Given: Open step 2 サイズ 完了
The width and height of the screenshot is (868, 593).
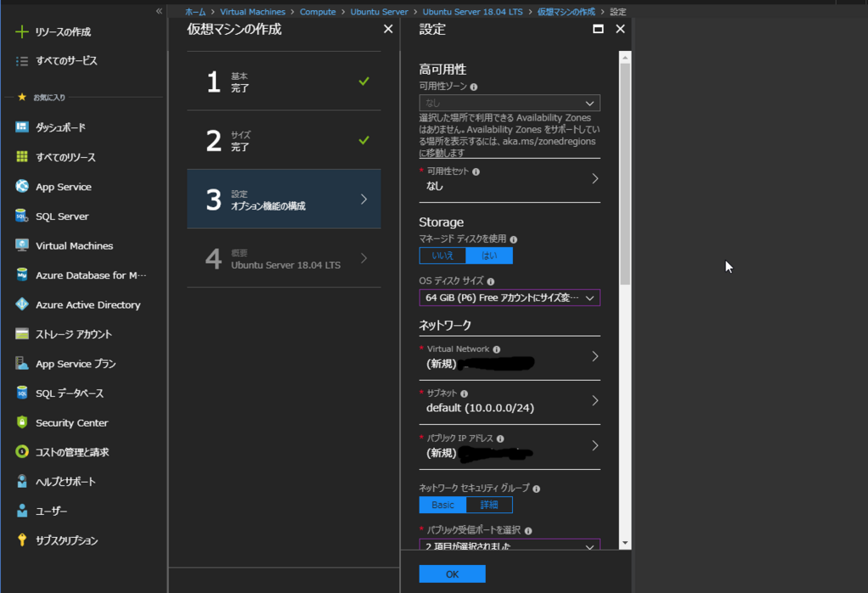Looking at the screenshot, I should (x=284, y=140).
